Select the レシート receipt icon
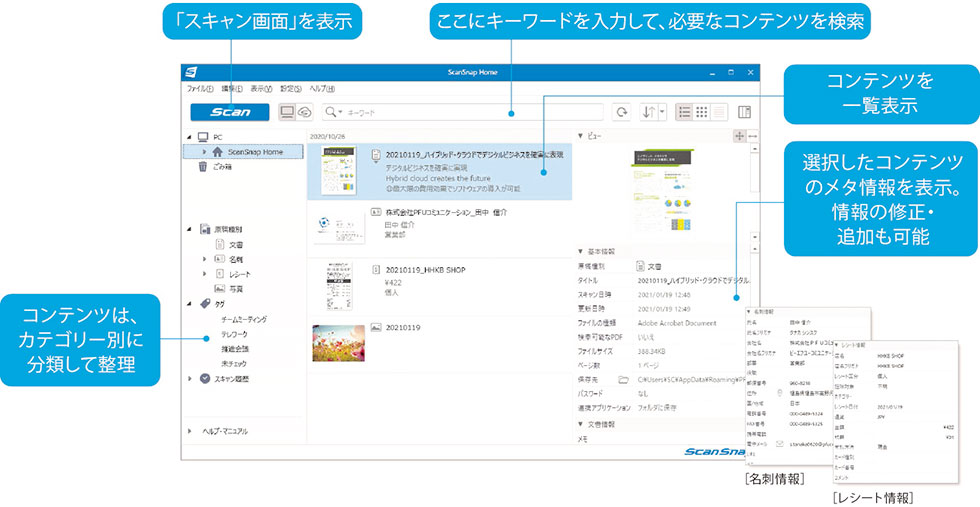The height and width of the screenshot is (507, 980). [x=219, y=274]
